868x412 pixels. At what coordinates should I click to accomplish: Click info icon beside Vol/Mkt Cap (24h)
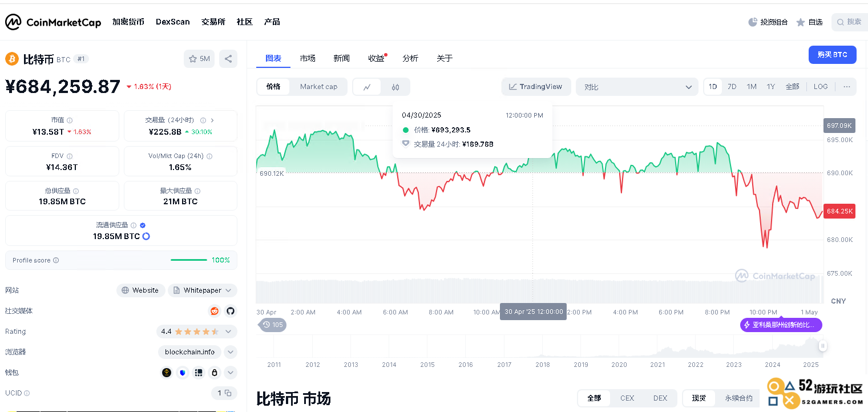pyautogui.click(x=209, y=156)
